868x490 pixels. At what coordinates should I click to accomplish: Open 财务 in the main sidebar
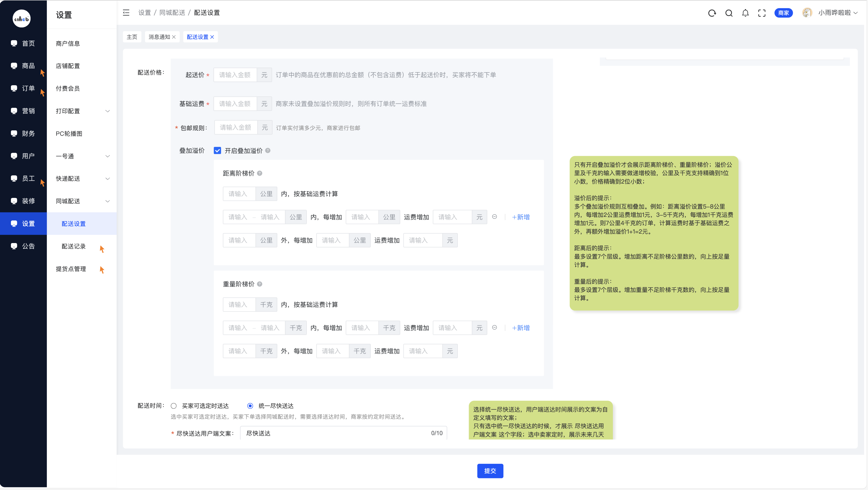point(23,134)
